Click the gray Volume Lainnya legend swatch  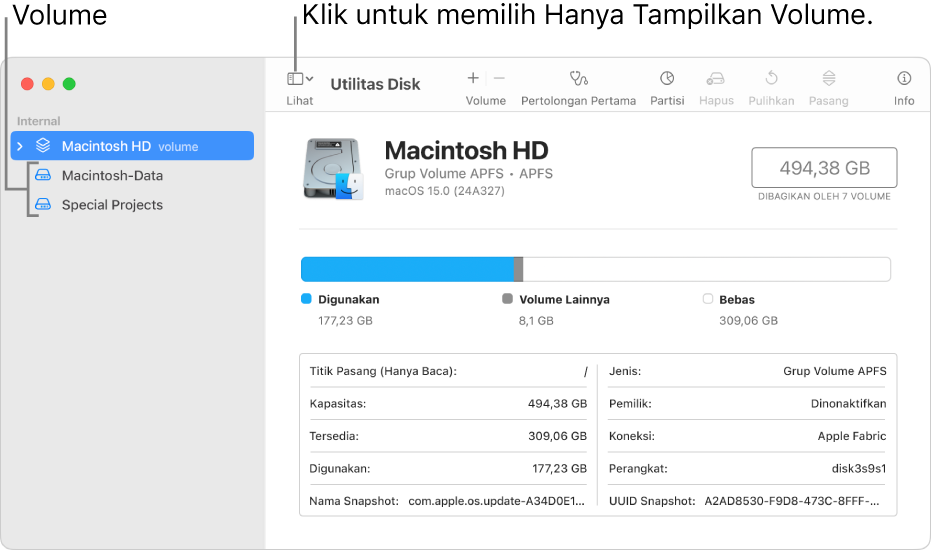507,299
